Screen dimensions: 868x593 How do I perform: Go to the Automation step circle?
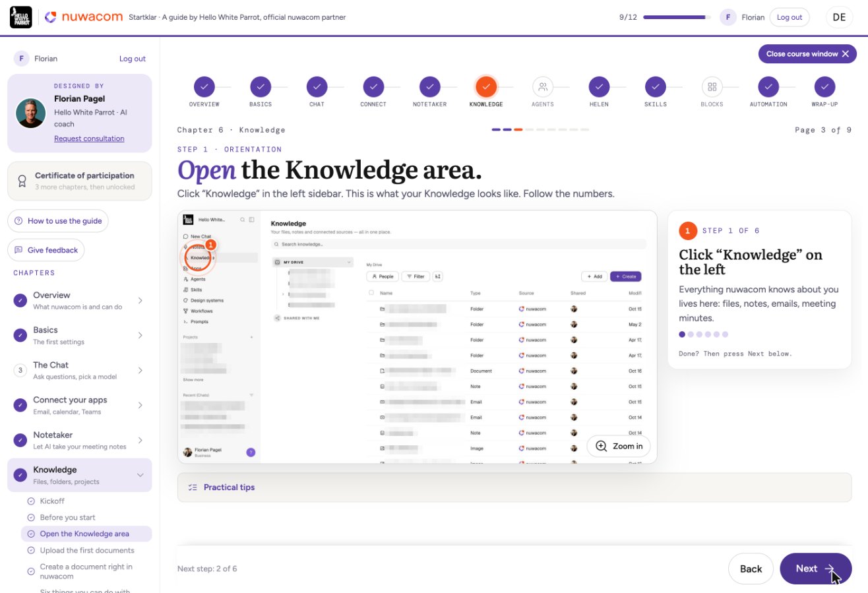point(768,86)
